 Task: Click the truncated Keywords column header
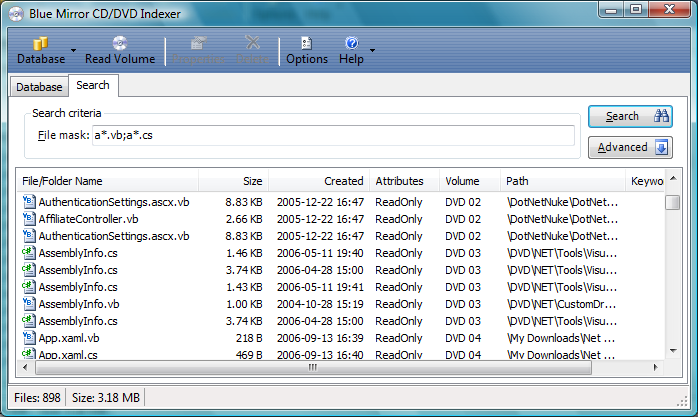645,181
